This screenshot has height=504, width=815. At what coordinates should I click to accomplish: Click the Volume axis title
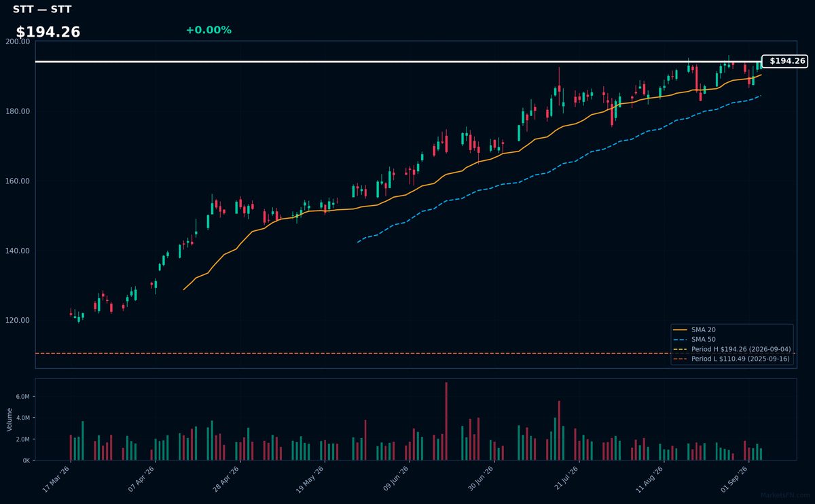[x=10, y=420]
